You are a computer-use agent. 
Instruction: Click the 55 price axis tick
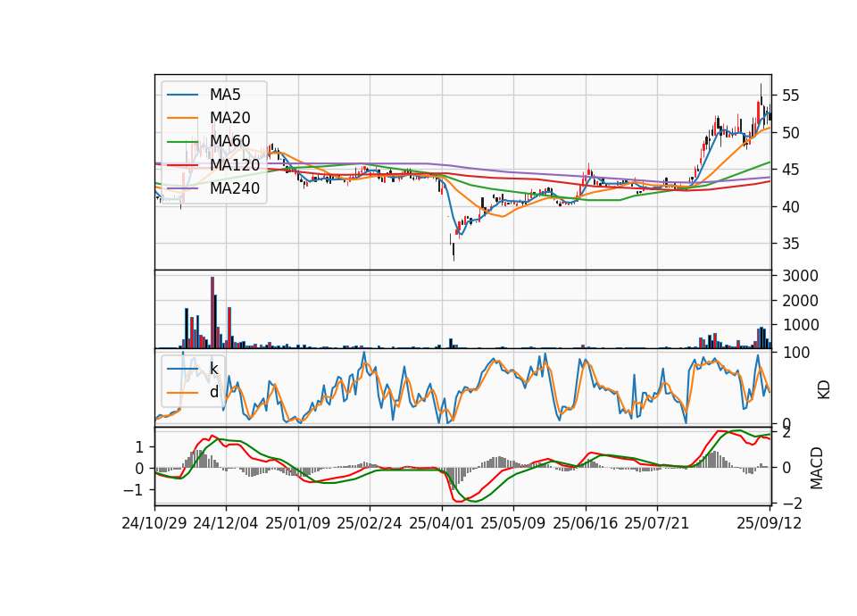click(x=790, y=96)
